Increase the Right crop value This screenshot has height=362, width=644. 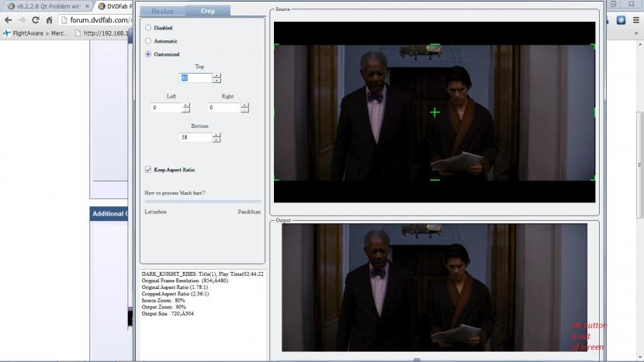244,105
